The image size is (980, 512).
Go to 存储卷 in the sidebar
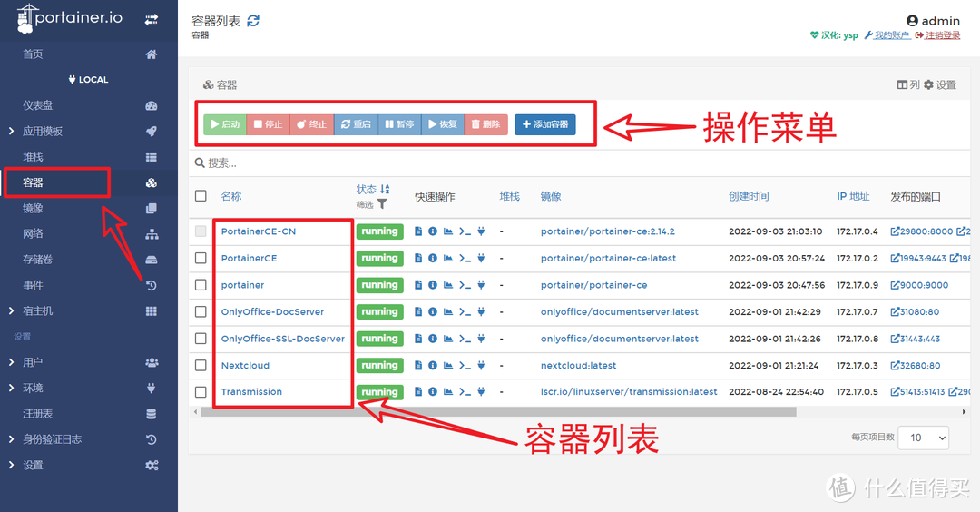click(38, 260)
